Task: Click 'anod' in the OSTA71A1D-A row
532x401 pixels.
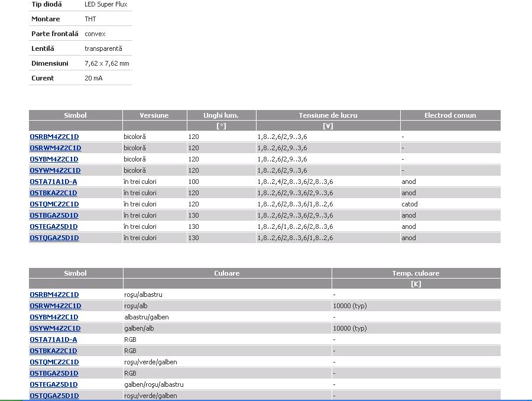Action: [408, 182]
